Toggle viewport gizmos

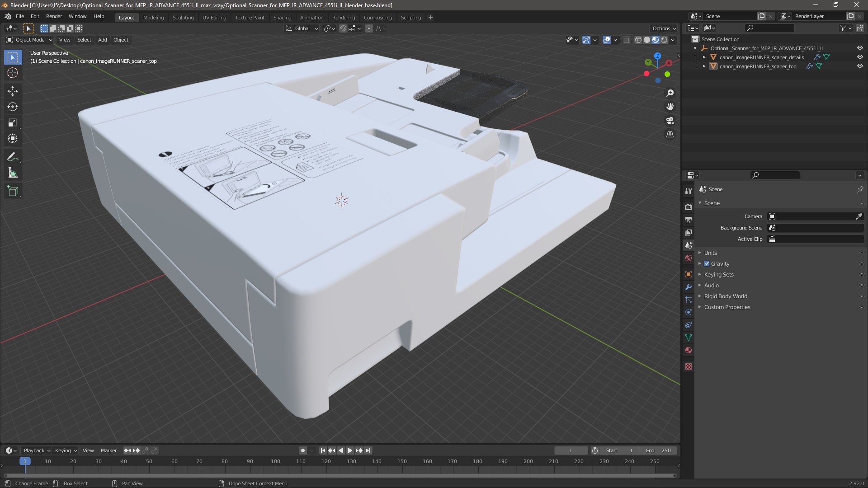click(586, 40)
